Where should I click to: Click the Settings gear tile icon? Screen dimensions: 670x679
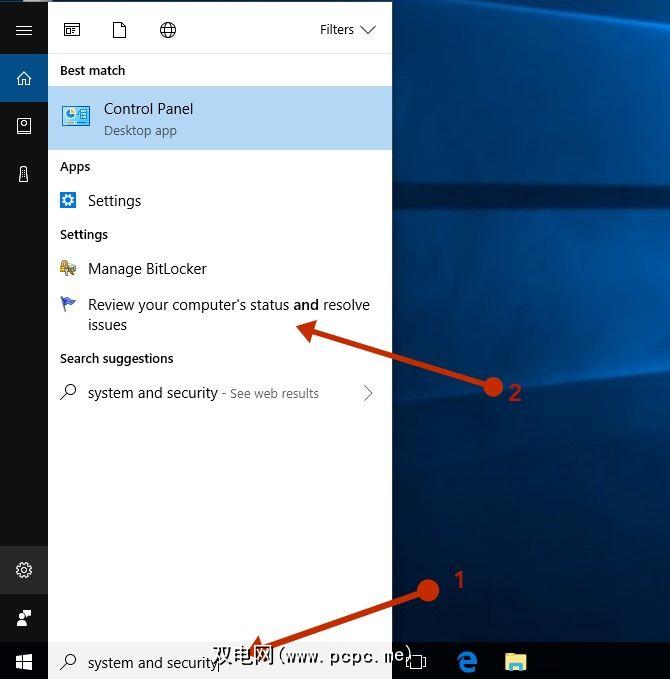(x=68, y=200)
